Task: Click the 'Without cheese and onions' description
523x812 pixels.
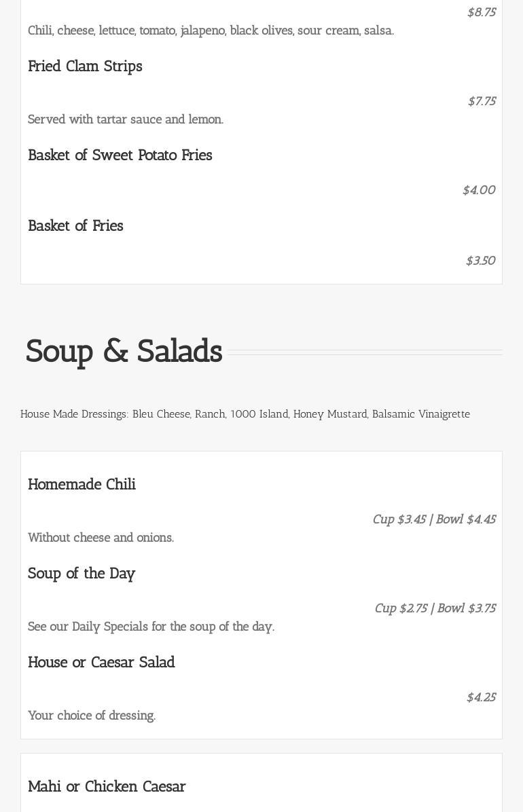Action: coord(101,538)
